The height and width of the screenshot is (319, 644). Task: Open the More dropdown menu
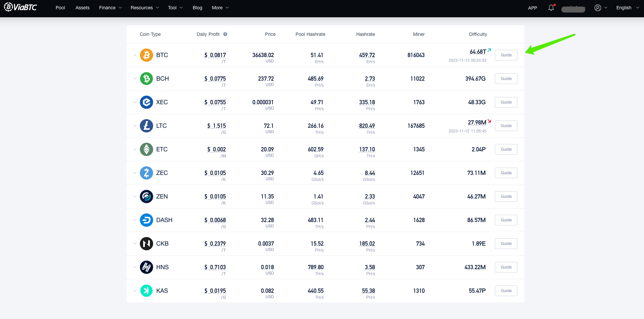point(220,8)
